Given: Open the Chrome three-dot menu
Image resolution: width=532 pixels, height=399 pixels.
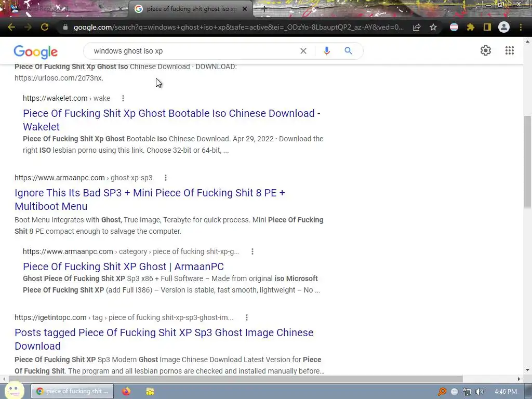Looking at the screenshot, I should pos(521,27).
